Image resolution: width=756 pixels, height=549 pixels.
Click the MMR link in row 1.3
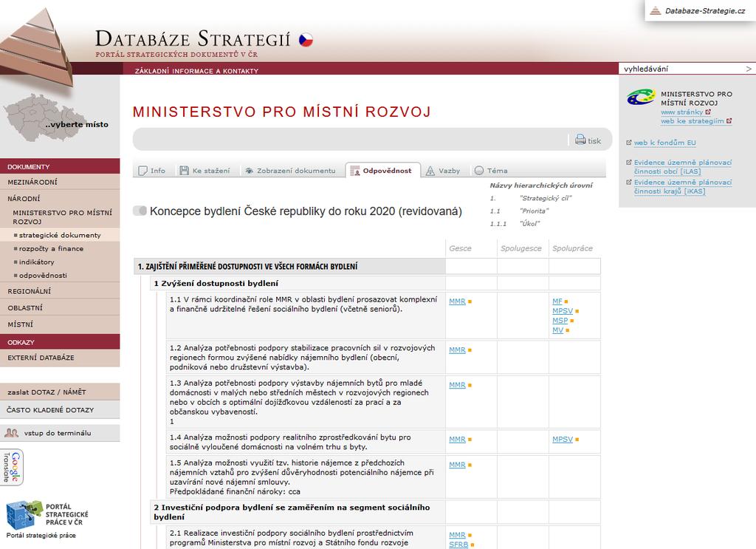click(457, 386)
